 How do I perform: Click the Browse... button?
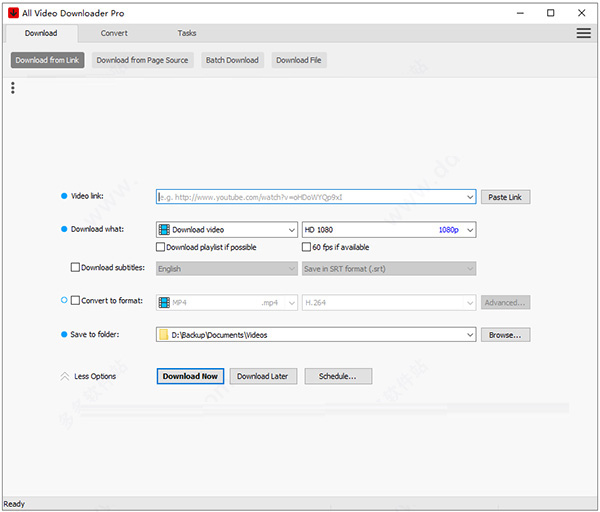(x=505, y=335)
